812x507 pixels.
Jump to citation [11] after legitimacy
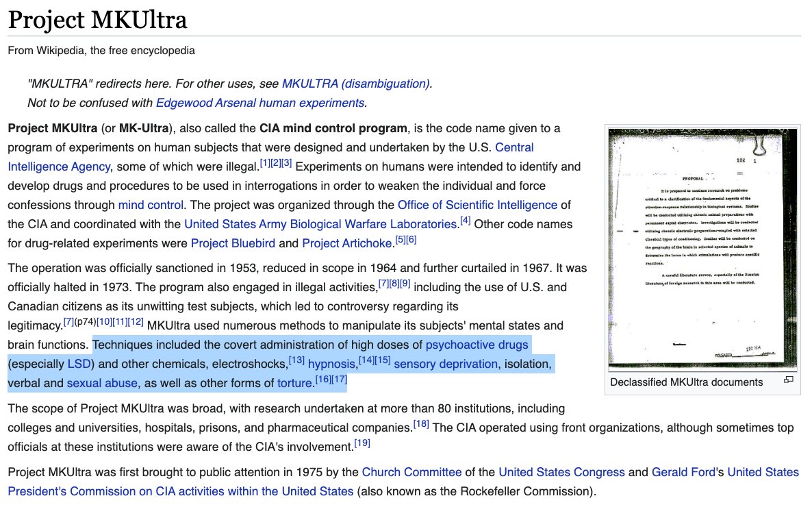[x=120, y=322]
